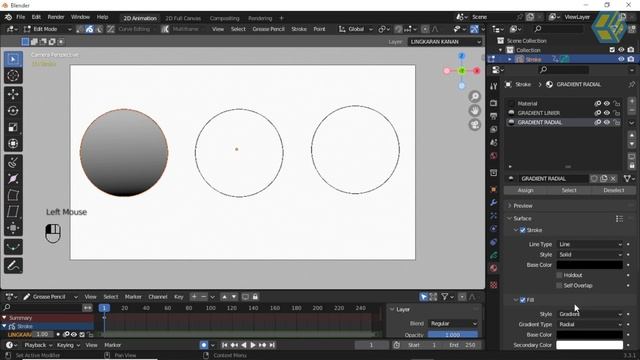This screenshot has width=640, height=360.
Task: Activate the Scale tool
Action: point(13,127)
